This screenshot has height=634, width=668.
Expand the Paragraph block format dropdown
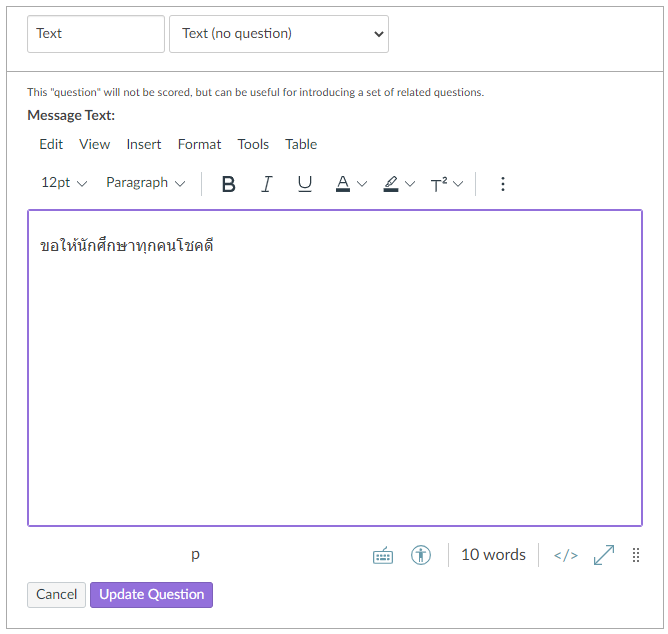click(146, 183)
